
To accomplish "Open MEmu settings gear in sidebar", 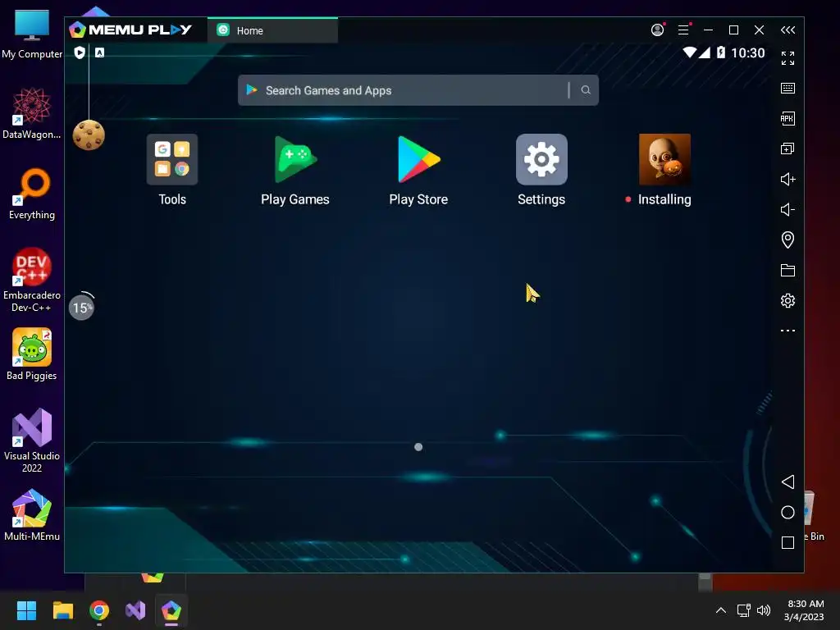I will (787, 300).
